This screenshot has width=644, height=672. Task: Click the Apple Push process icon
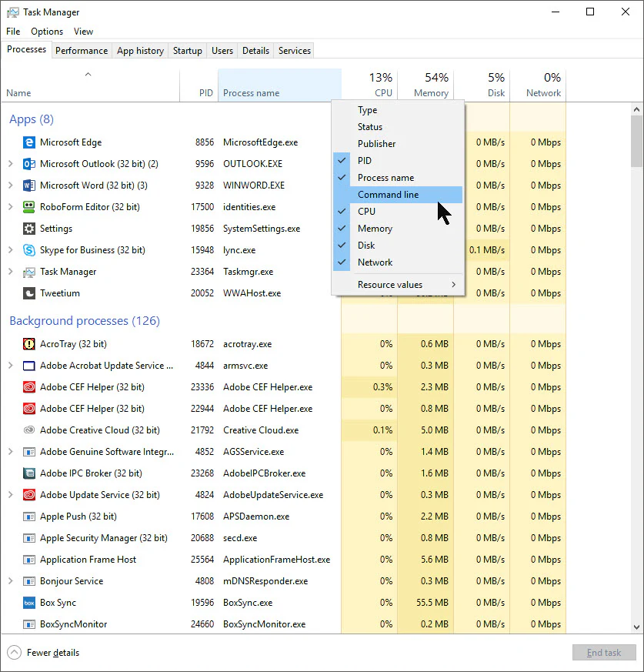tap(28, 517)
